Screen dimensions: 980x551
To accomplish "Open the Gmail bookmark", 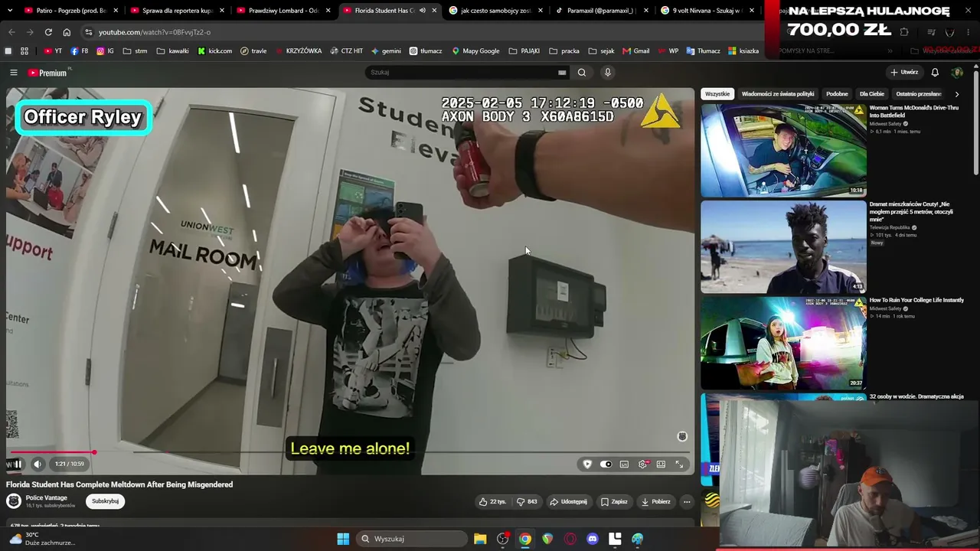I will pyautogui.click(x=636, y=51).
